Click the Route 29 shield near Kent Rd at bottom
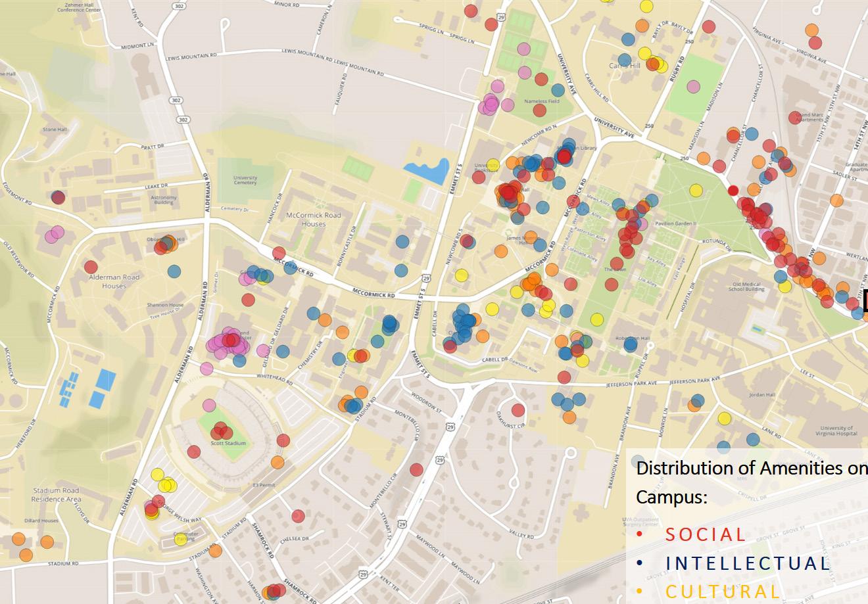868x604 pixels. (x=363, y=574)
